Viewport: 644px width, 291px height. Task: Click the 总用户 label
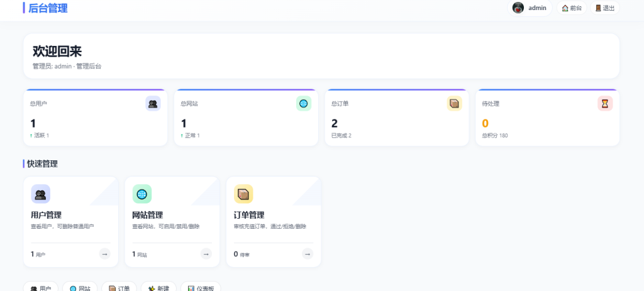tap(38, 104)
